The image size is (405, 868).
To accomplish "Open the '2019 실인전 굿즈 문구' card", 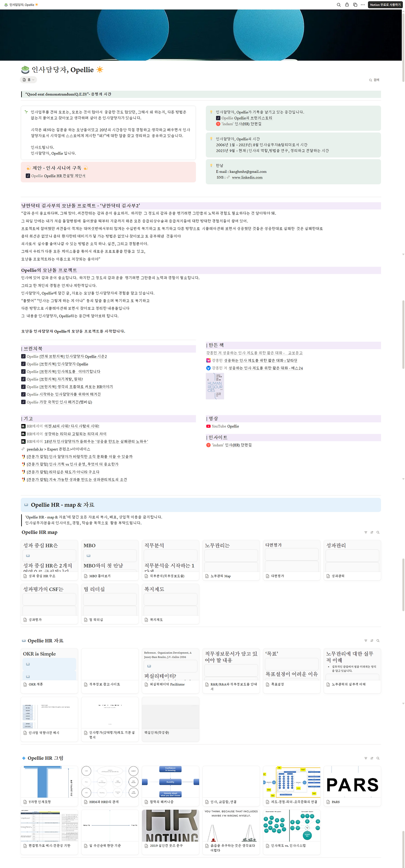I will pyautogui.click(x=170, y=832).
